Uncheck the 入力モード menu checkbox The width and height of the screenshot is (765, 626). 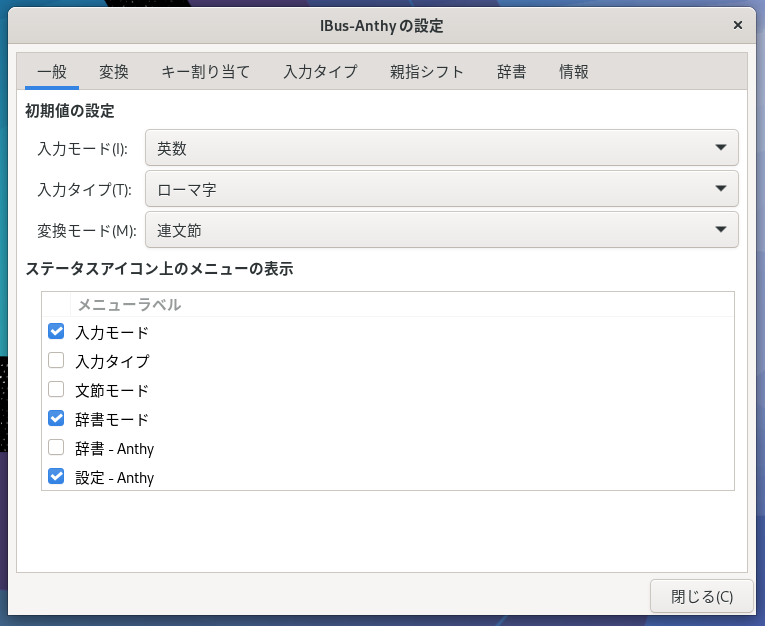(x=56, y=332)
